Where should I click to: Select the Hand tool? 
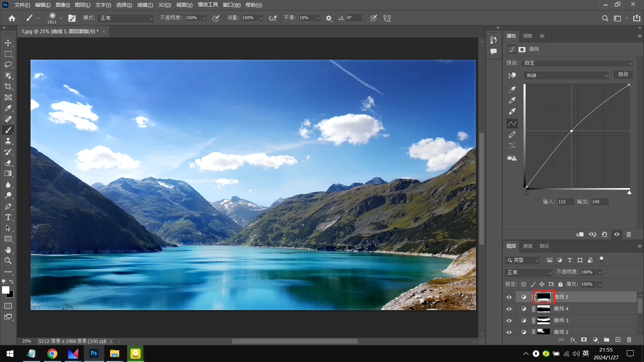8,250
